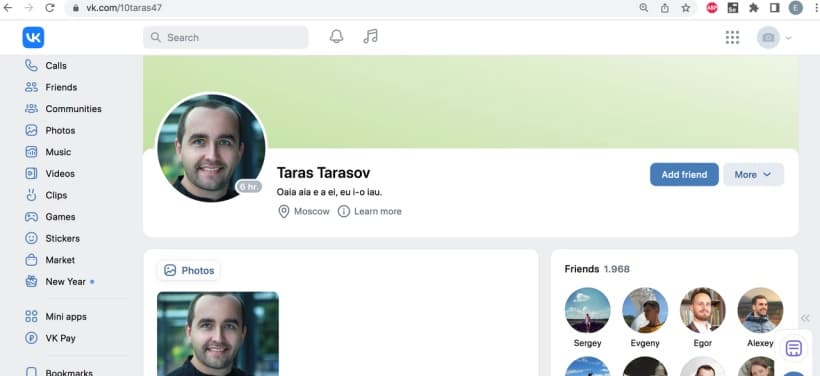This screenshot has height=376, width=820.
Task: Click the Photos icon in sidebar
Action: tap(31, 130)
